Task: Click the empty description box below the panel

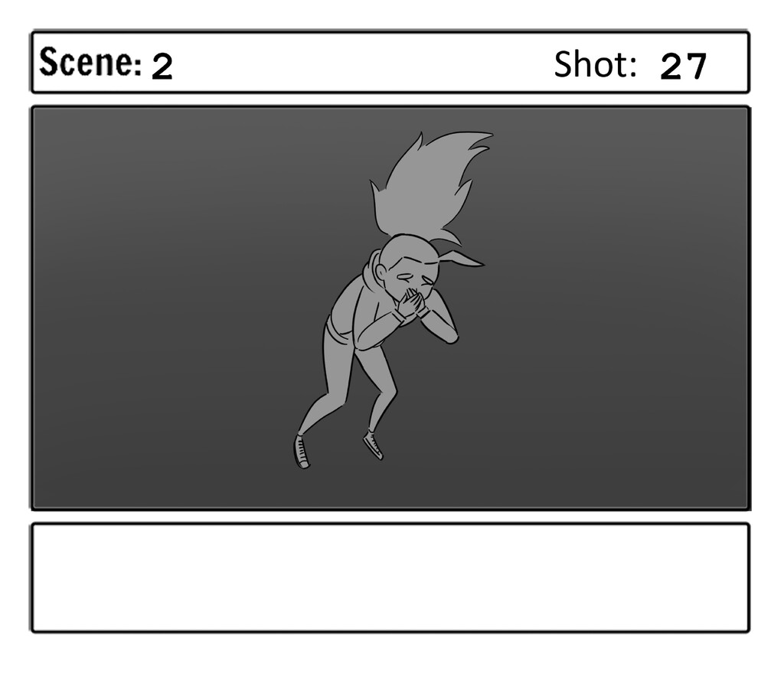Action: [x=390, y=578]
